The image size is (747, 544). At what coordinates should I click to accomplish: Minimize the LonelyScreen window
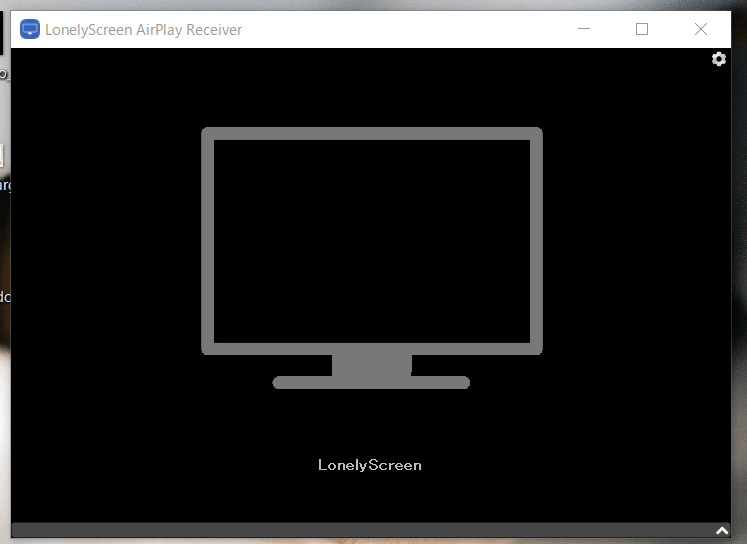pyautogui.click(x=584, y=29)
